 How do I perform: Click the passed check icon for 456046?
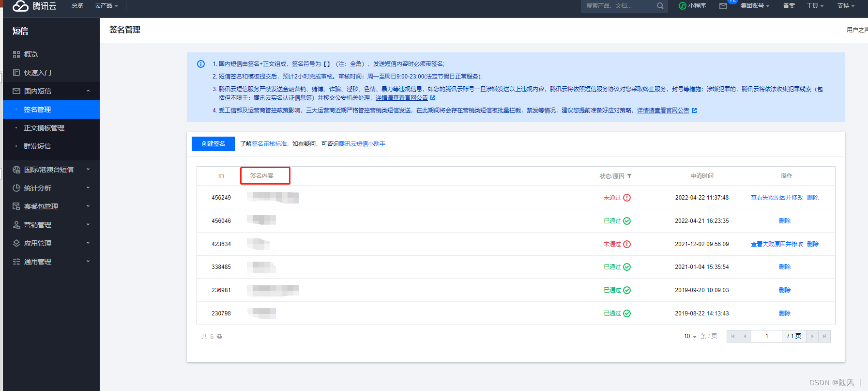tap(627, 221)
